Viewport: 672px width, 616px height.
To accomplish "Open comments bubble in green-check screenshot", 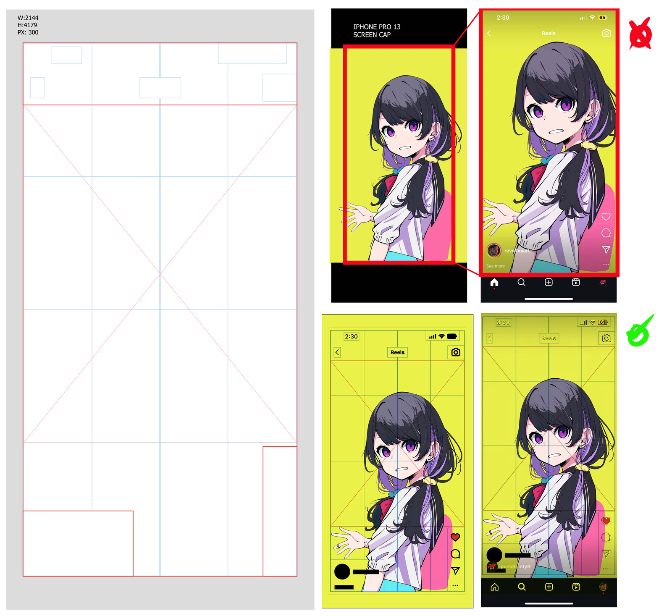I will [606, 537].
